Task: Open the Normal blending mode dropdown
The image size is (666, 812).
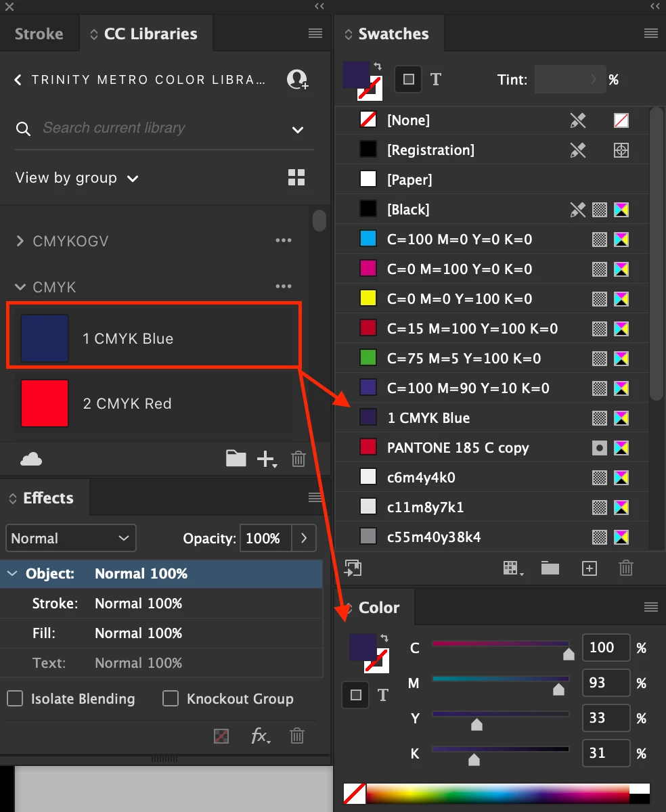Action: tap(71, 539)
